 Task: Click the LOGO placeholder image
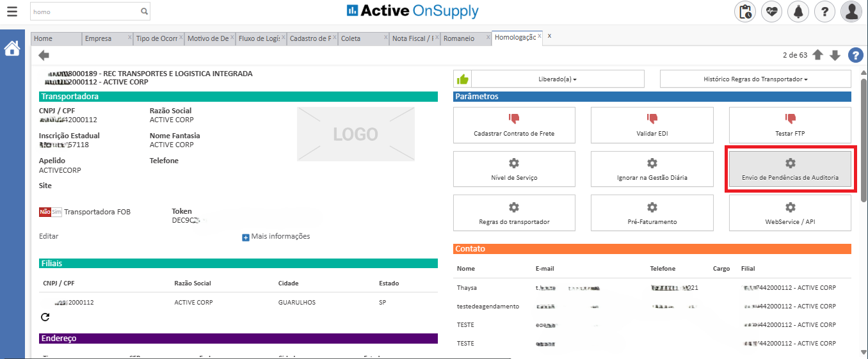[x=355, y=134]
